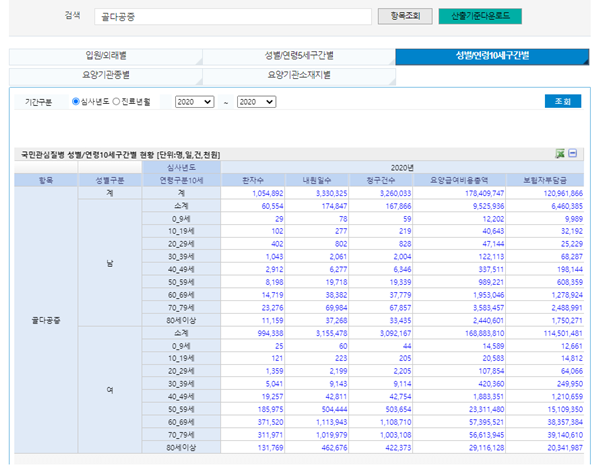Select the 성별/연령10세구간별 tab
600x469 pixels.
click(492, 56)
